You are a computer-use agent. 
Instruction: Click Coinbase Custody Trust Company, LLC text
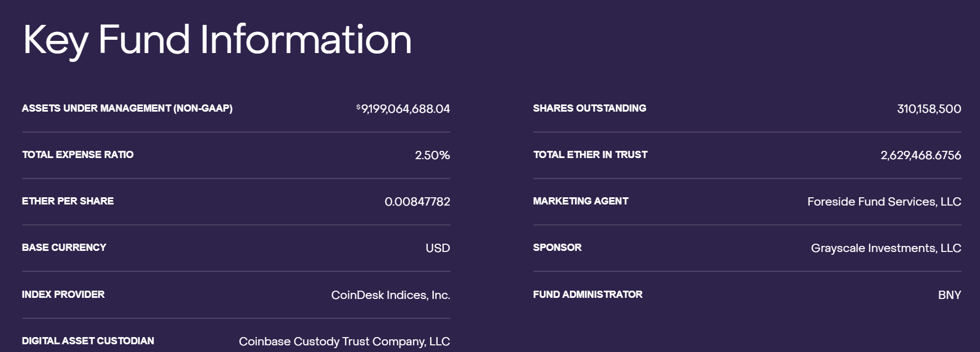tap(344, 342)
